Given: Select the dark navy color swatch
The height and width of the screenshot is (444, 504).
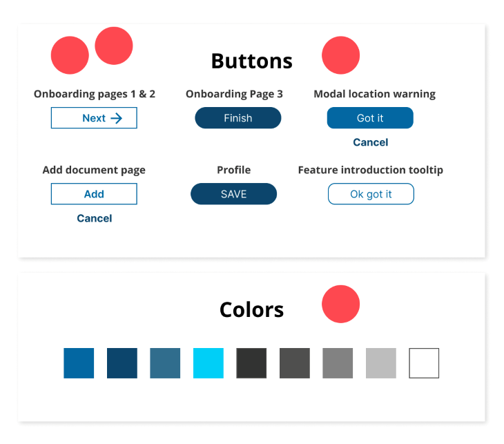Looking at the screenshot, I should pos(122,363).
